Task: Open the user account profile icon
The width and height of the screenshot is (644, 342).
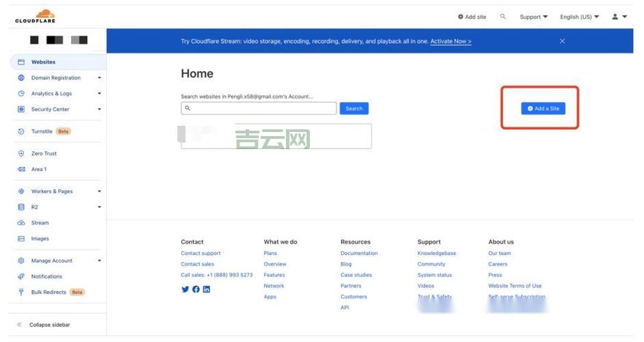Action: [x=615, y=16]
